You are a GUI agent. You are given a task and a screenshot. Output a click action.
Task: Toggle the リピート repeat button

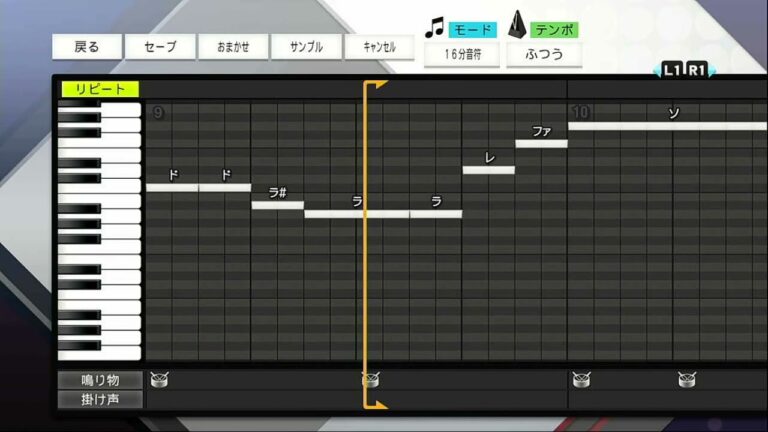coord(100,89)
